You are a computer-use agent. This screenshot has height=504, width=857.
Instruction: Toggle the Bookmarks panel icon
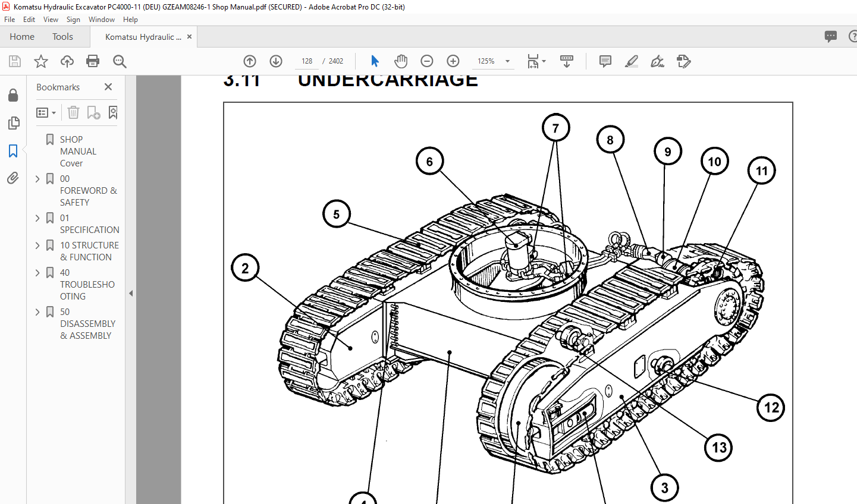13,151
